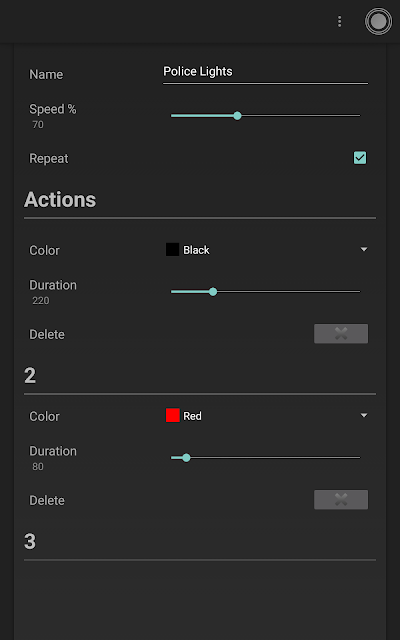Image resolution: width=400 pixels, height=640 pixels.
Task: Click the 80 Duration slider handle
Action: [x=186, y=458]
